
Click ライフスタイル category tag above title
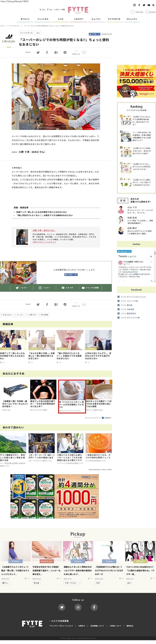point(27,33)
